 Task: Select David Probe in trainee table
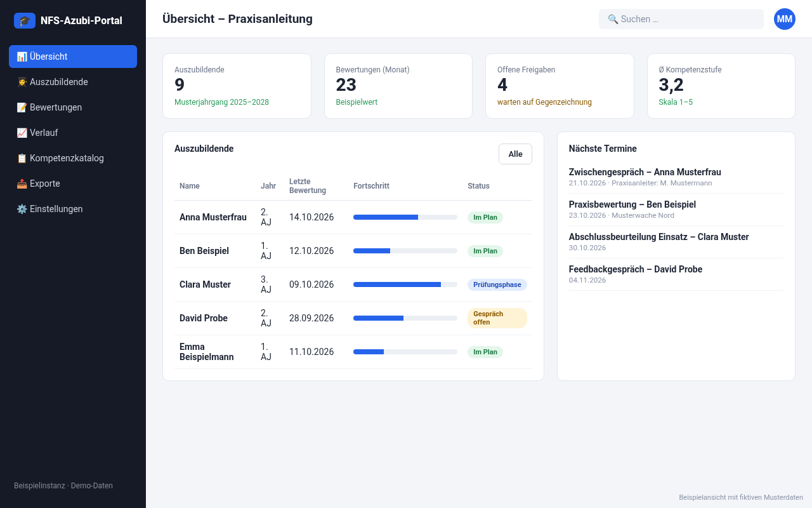(204, 318)
